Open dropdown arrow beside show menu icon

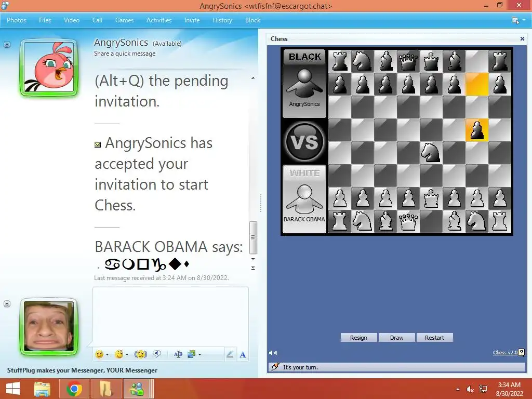[524, 20]
